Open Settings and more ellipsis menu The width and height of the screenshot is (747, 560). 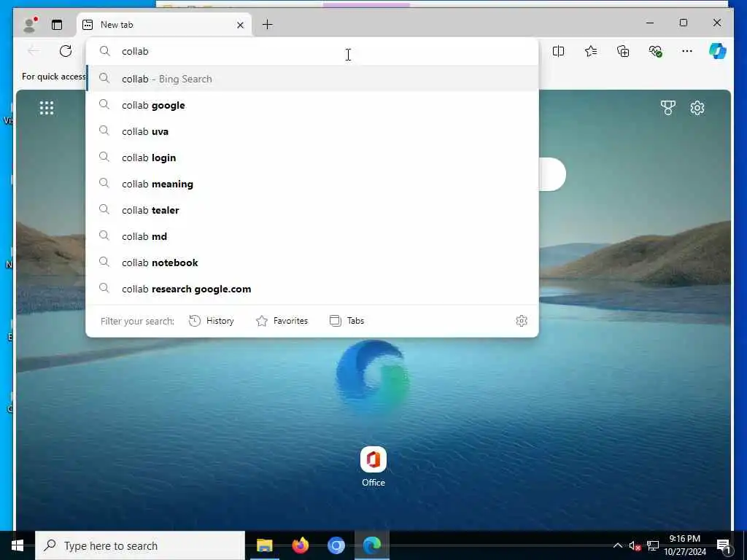point(687,51)
